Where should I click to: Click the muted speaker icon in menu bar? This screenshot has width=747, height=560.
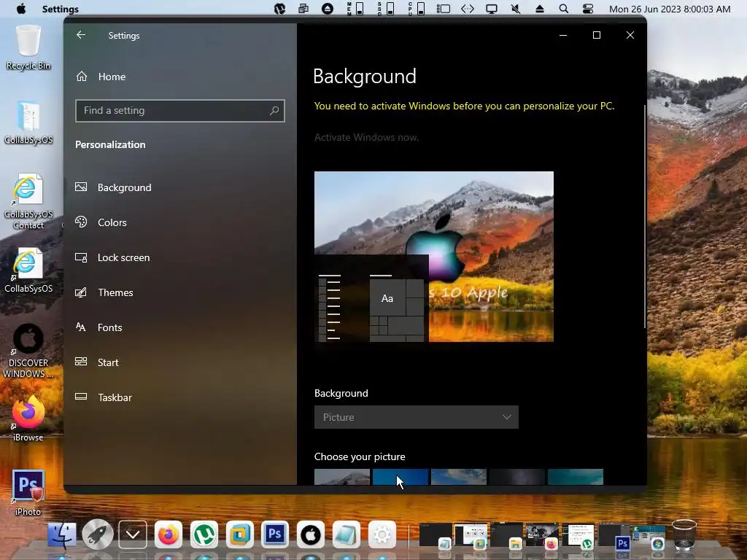[x=516, y=9]
